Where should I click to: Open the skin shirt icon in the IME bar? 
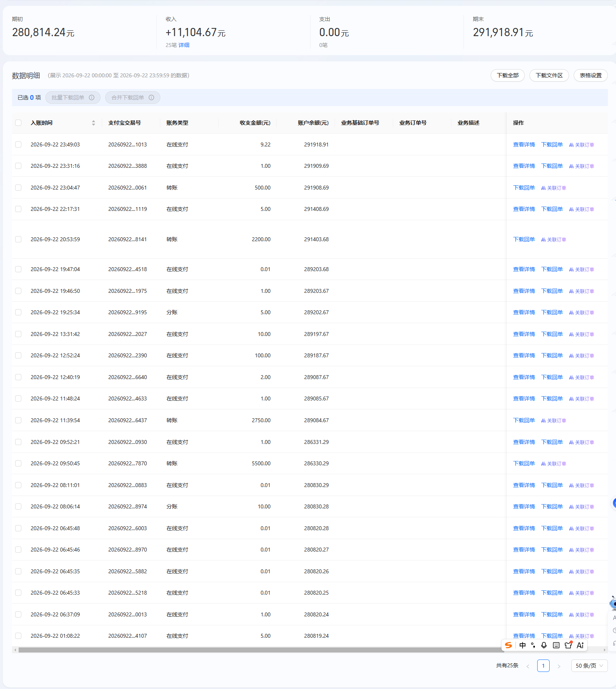569,645
